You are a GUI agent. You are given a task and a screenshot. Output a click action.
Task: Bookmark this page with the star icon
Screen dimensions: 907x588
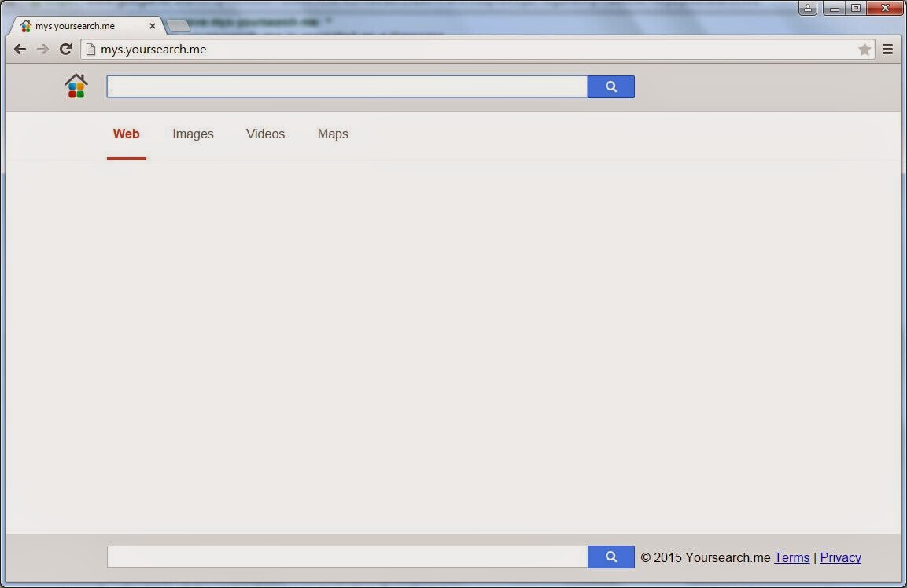(x=865, y=50)
